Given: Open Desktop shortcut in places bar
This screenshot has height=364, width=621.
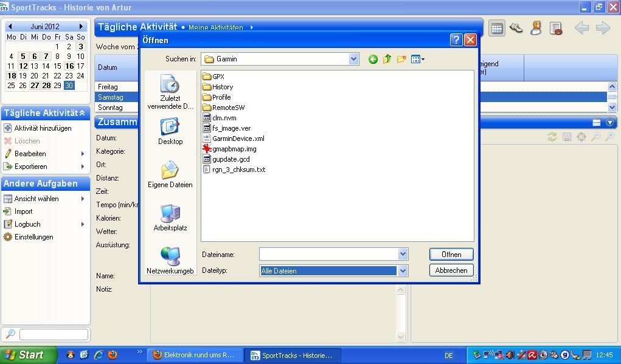Looking at the screenshot, I should (x=170, y=131).
